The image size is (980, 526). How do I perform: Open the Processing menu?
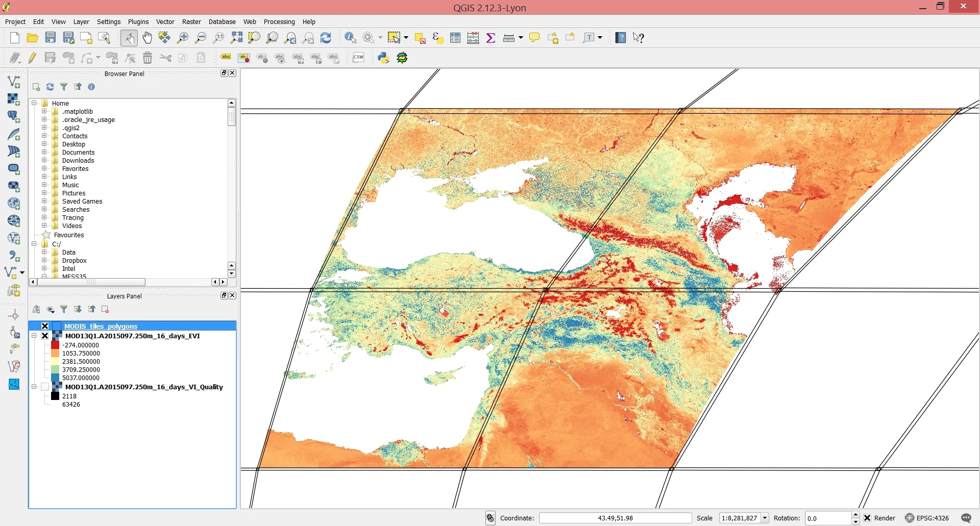(279, 21)
